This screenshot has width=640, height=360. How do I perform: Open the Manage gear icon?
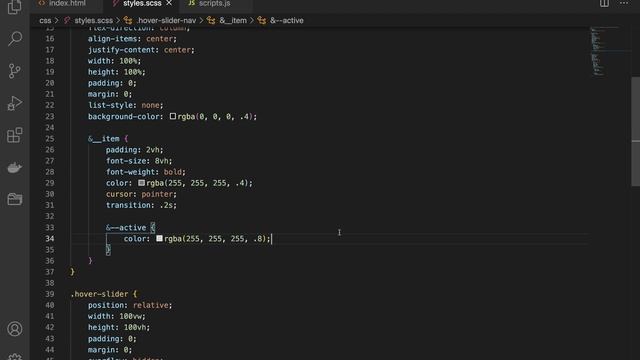(x=15, y=357)
